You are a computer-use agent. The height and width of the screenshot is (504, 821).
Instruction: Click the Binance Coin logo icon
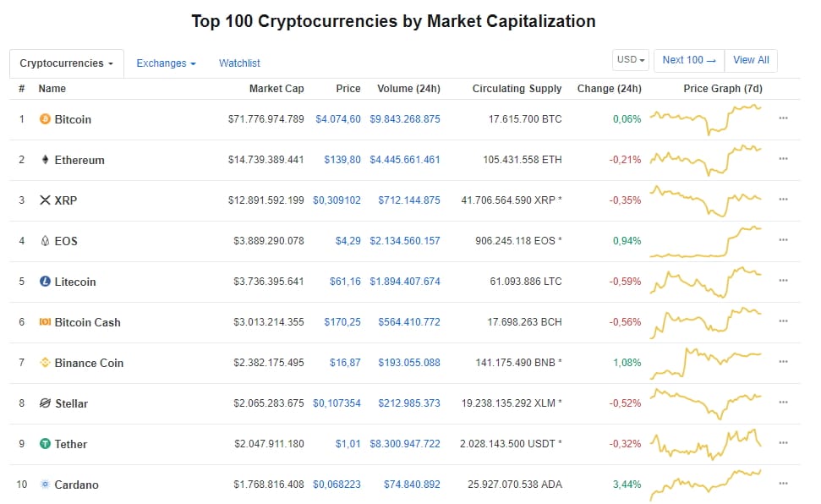(x=45, y=363)
